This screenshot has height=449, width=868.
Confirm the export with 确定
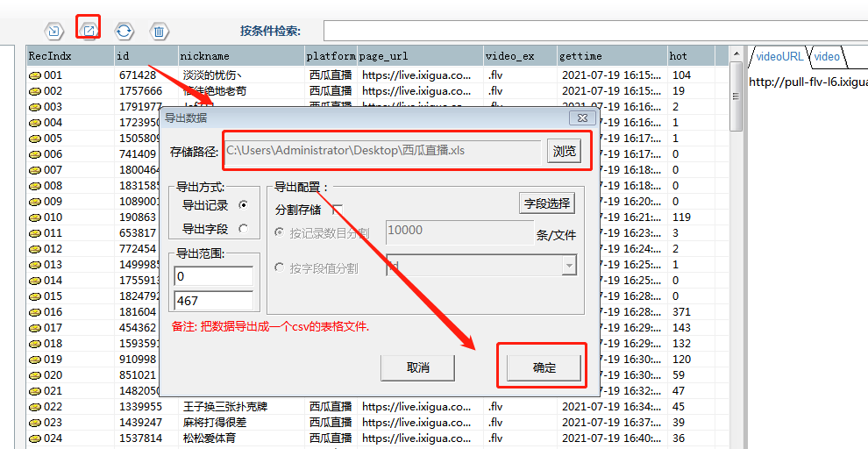pos(544,367)
